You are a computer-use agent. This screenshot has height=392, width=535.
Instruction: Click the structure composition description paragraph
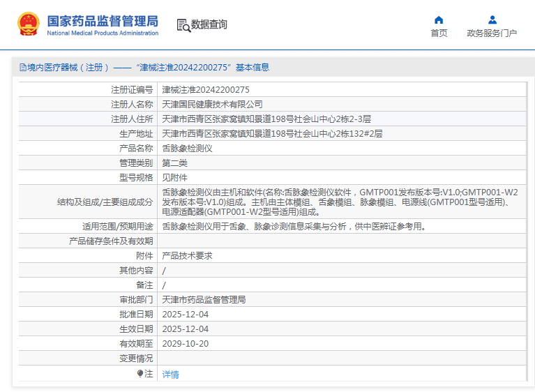coord(340,202)
